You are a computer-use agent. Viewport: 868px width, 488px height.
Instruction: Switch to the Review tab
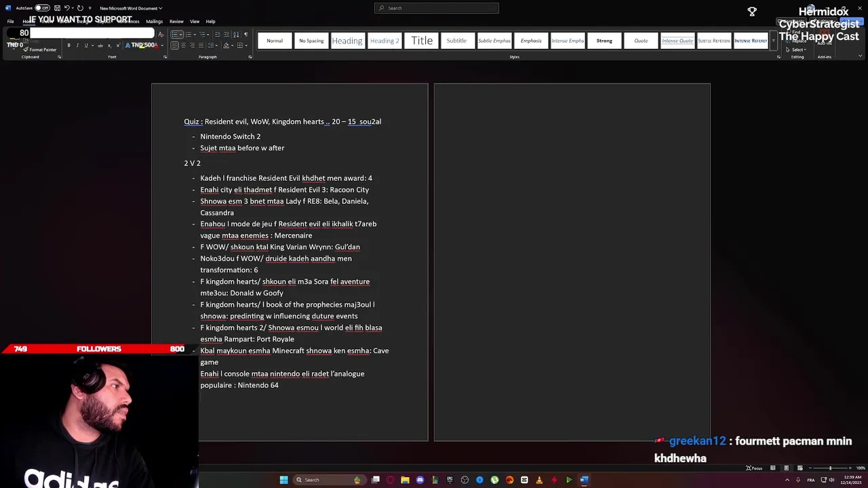coord(176,22)
